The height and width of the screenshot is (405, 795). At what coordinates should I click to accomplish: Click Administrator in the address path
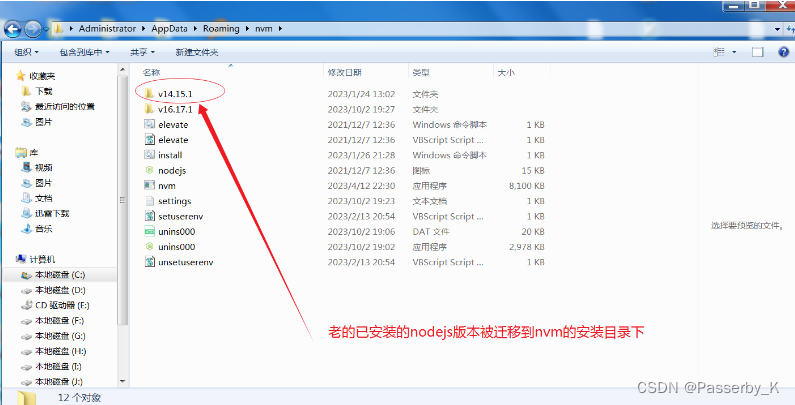coord(107,29)
